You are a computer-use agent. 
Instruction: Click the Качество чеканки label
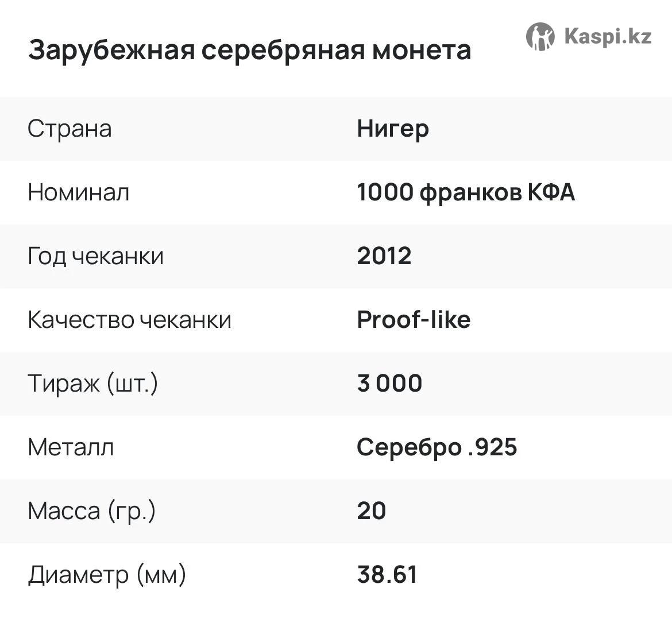(130, 320)
